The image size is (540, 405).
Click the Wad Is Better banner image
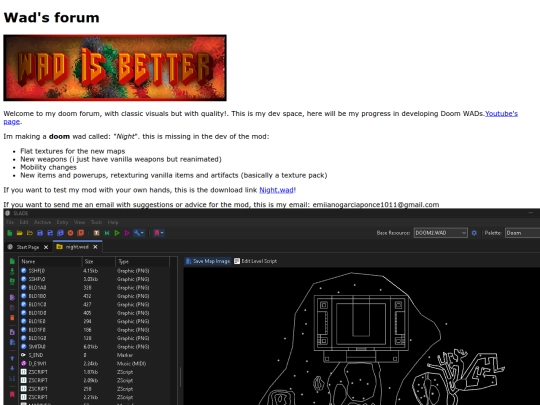[115, 68]
